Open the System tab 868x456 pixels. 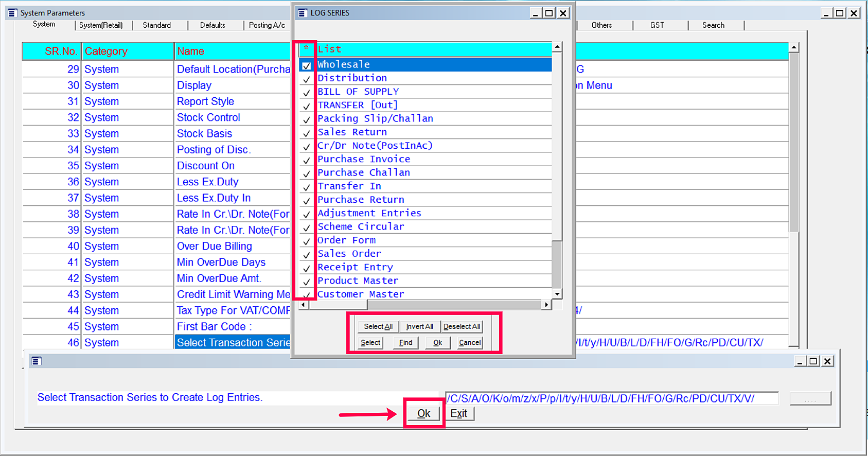pyautogui.click(x=44, y=24)
